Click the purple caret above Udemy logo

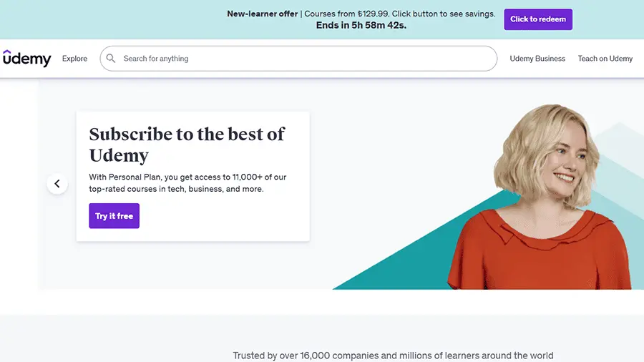point(6,52)
